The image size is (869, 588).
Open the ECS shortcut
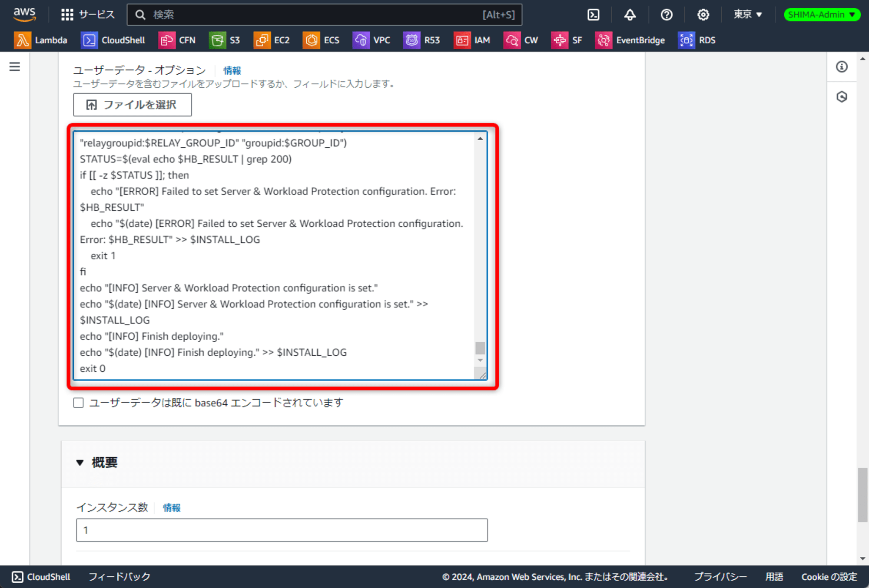pos(321,40)
